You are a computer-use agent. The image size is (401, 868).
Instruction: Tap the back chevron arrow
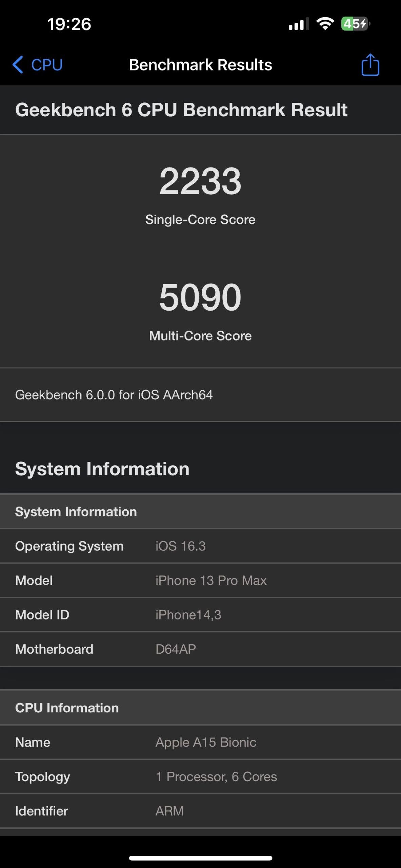pyautogui.click(x=18, y=64)
